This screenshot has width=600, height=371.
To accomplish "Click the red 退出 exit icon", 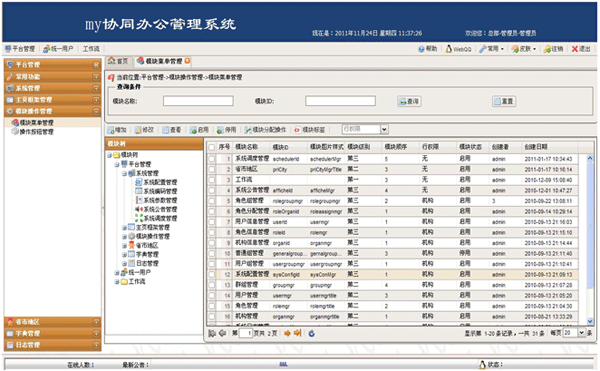I will [x=575, y=49].
